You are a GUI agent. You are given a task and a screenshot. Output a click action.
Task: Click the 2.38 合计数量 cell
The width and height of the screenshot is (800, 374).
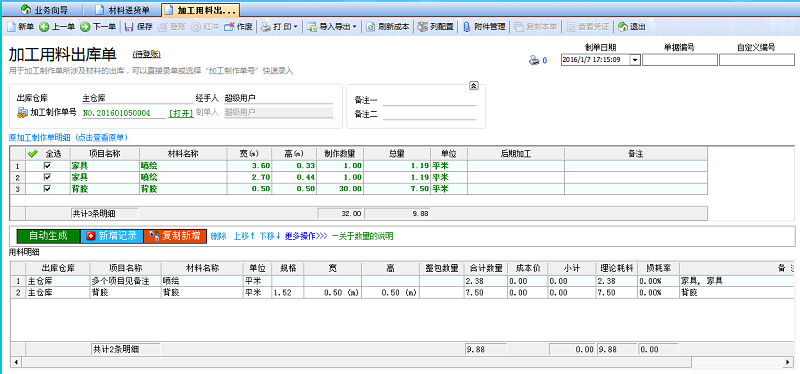pos(485,281)
